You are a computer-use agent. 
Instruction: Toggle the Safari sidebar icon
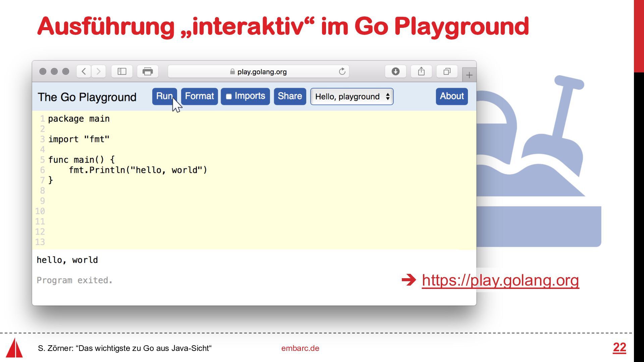click(x=122, y=71)
